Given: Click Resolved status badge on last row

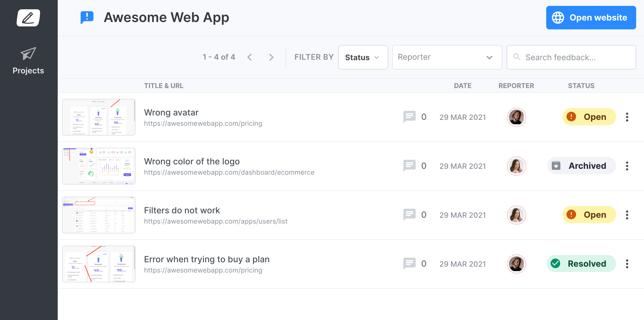Looking at the screenshot, I should click(581, 263).
